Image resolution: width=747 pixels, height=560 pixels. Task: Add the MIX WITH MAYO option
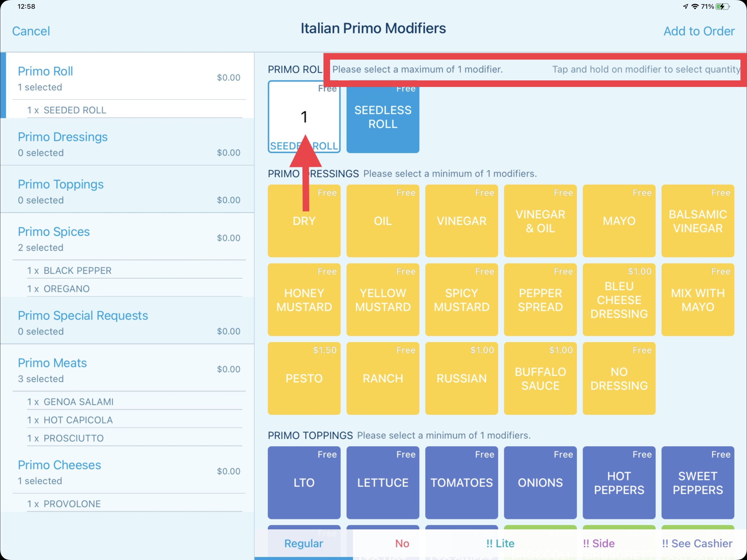click(x=698, y=300)
